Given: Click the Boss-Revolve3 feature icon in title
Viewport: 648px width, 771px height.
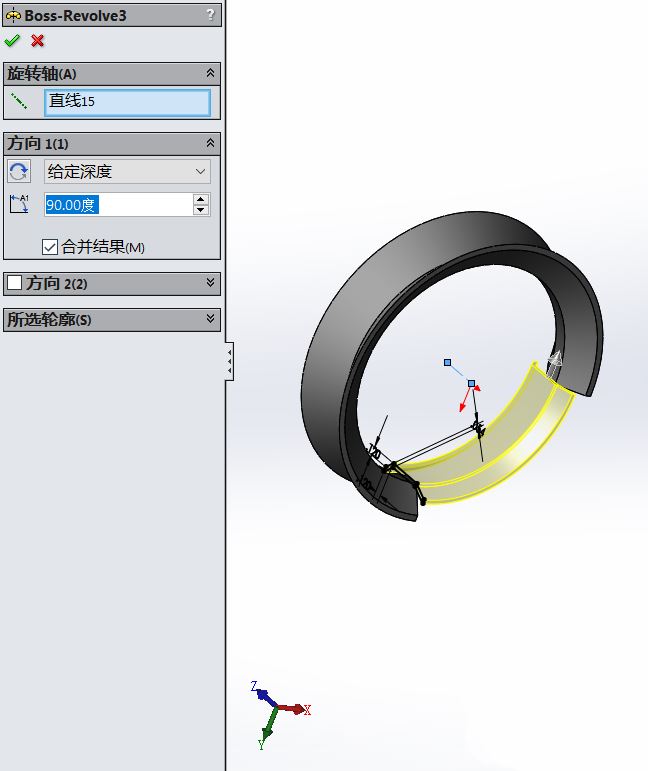Looking at the screenshot, I should 13,16.
